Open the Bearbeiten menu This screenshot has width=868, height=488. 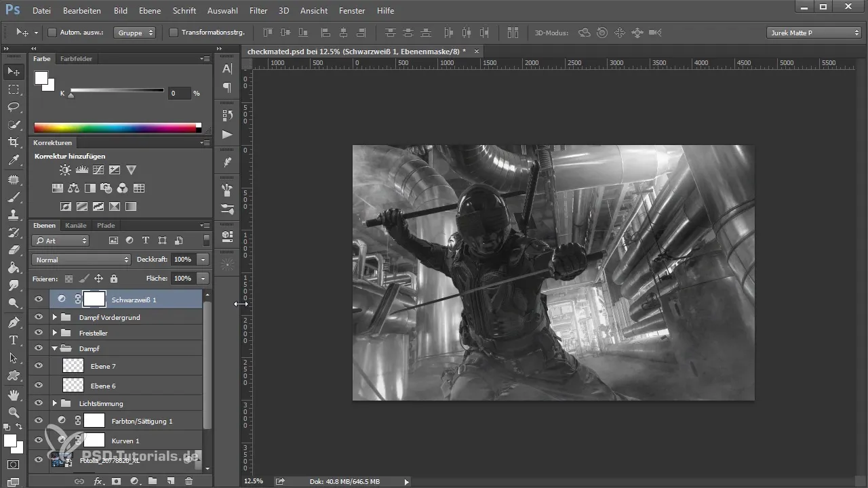[x=82, y=11]
